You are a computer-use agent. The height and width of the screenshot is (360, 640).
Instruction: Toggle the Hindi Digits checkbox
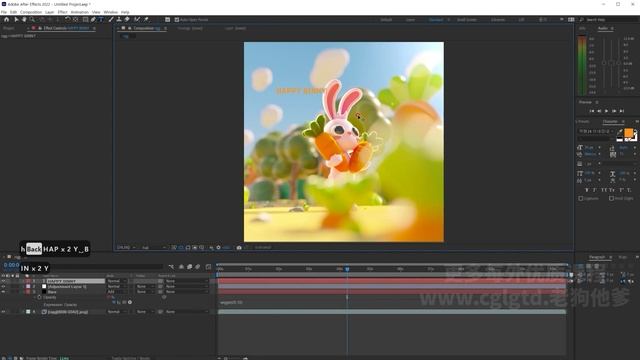(611, 198)
